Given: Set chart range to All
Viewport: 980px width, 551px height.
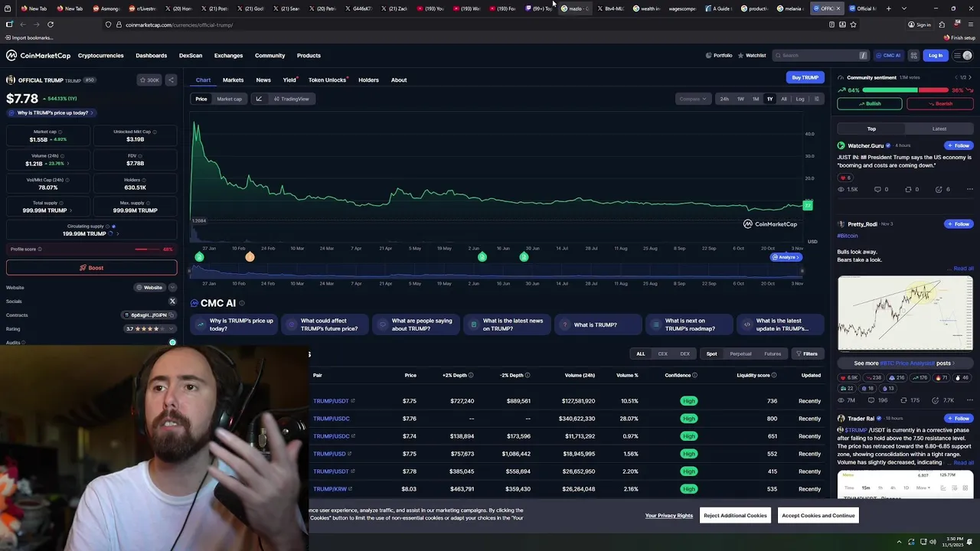Looking at the screenshot, I should 784,99.
